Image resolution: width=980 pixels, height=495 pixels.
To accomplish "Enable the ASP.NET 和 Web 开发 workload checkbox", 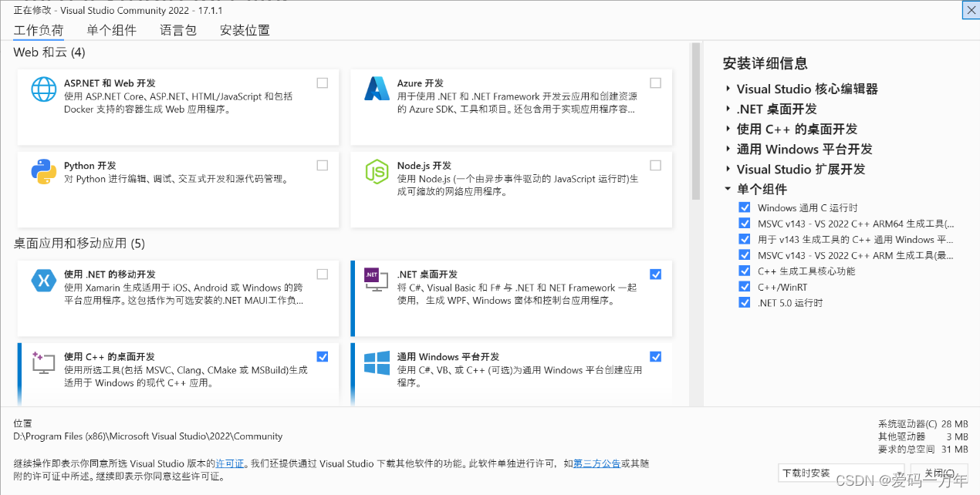I will [x=322, y=82].
